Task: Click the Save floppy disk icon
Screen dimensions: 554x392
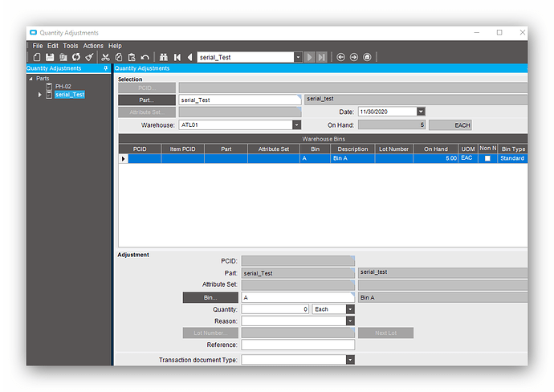Action: point(50,57)
